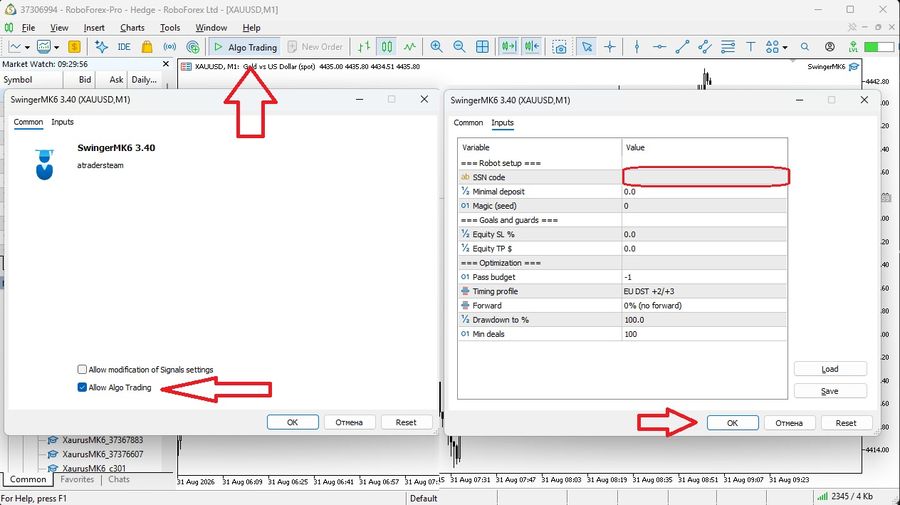Select the Forward value 0% (no forward)

704,306
